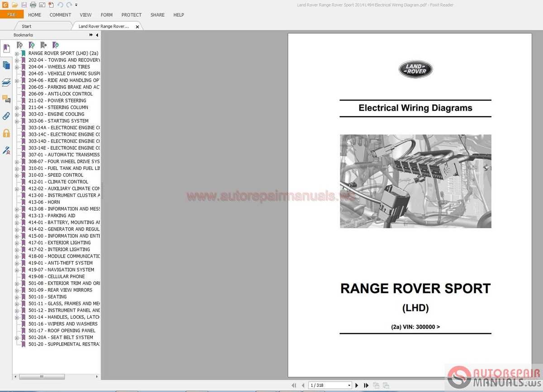Screen dimensions: 543x392
Task: Open the 412-01 Climate Control bookmark
Action: point(58,182)
